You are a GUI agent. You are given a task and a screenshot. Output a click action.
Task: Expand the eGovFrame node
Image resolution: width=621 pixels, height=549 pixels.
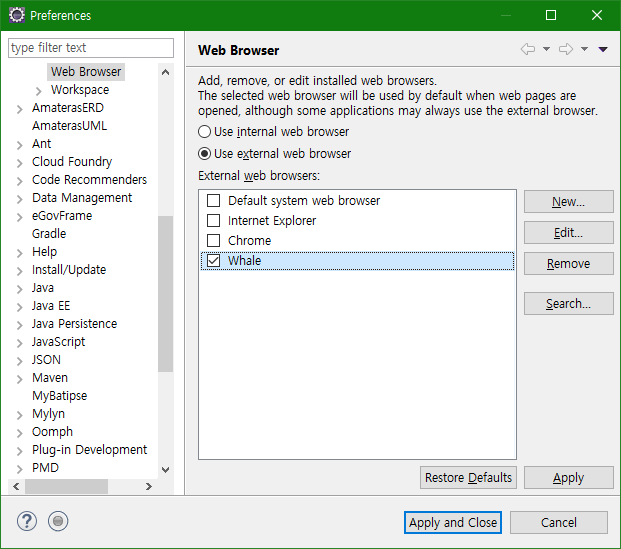20,217
